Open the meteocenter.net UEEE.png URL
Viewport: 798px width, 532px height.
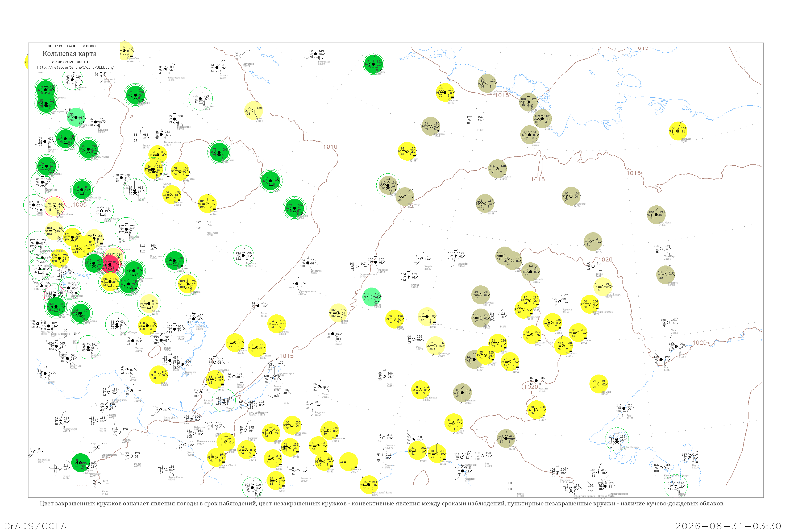point(75,67)
